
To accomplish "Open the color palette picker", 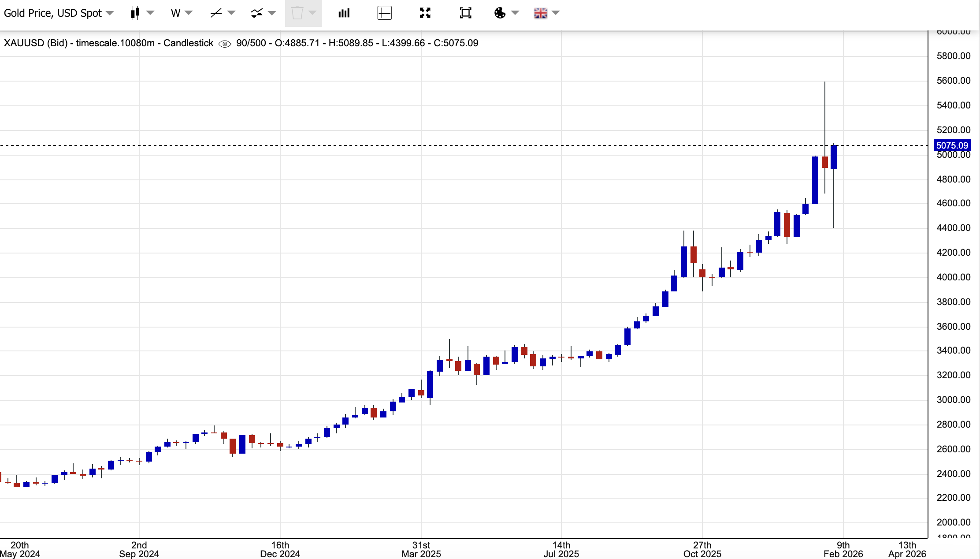I will point(500,13).
